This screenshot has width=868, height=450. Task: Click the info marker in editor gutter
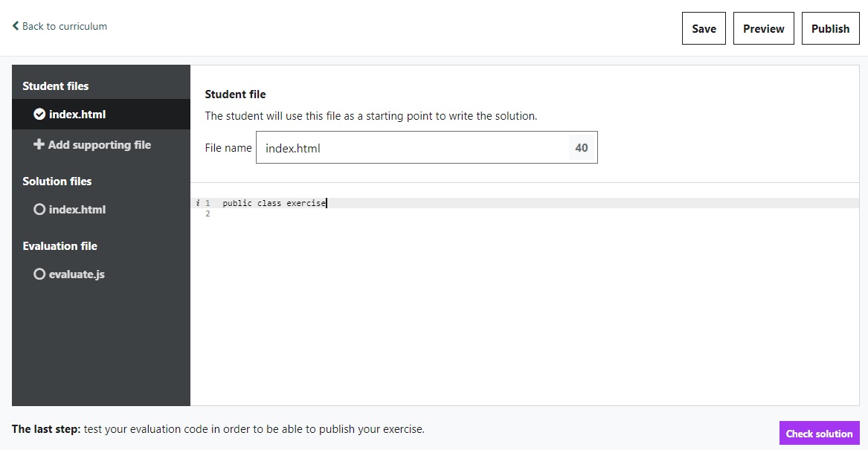pos(198,203)
